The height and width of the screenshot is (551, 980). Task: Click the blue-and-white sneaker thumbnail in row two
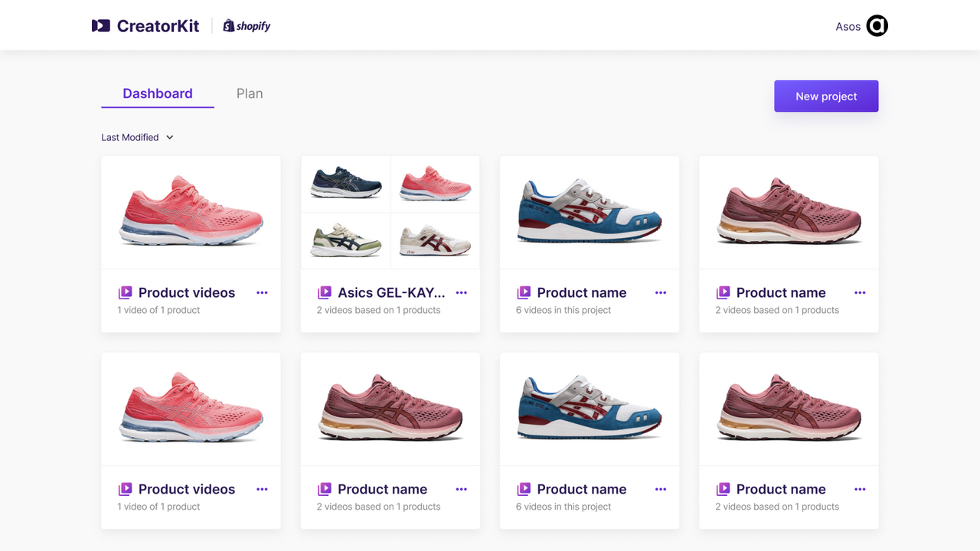[x=589, y=409]
